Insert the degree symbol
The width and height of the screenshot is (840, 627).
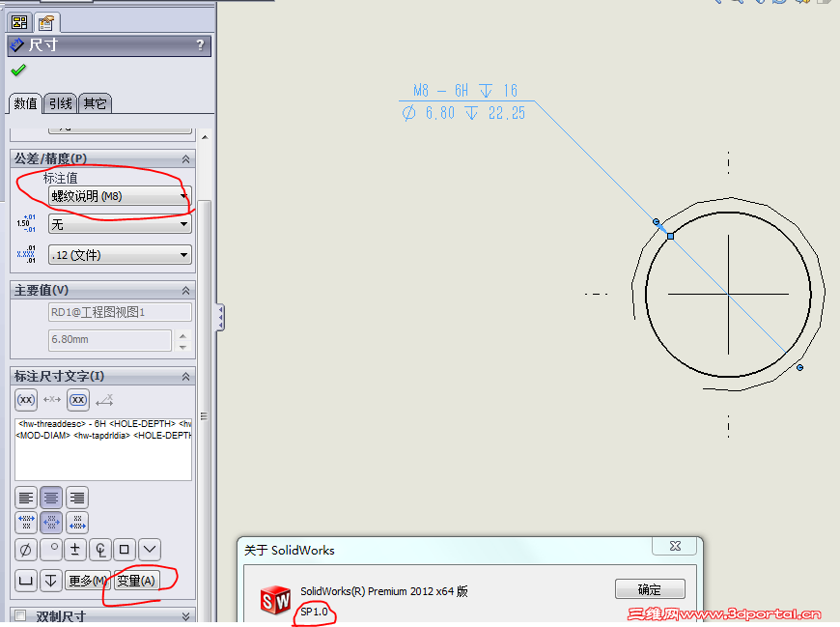tap(51, 550)
